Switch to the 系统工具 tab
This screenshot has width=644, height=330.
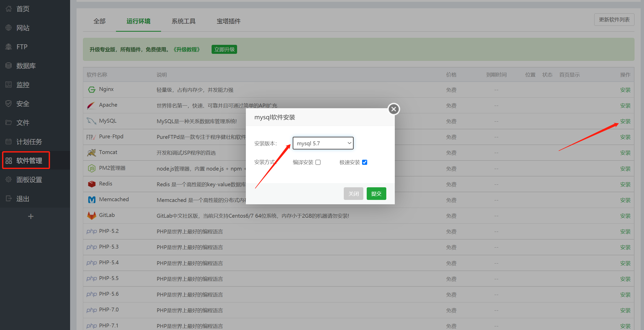tap(183, 21)
